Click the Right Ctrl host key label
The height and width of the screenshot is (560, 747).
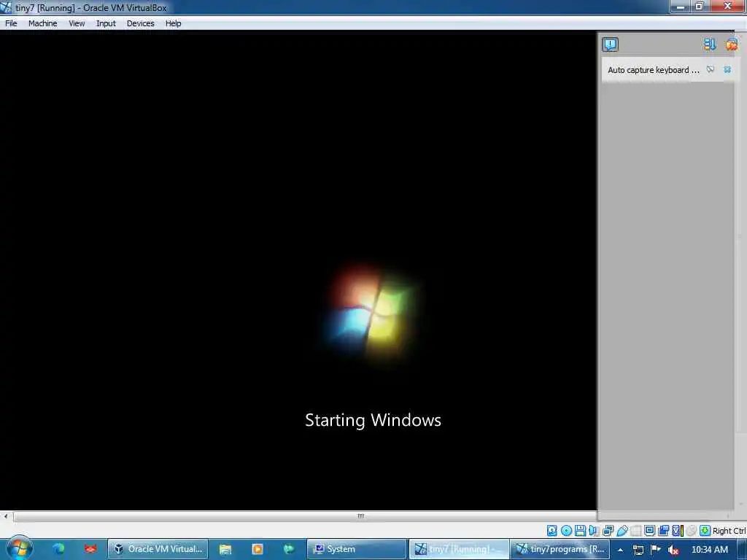pyautogui.click(x=729, y=531)
